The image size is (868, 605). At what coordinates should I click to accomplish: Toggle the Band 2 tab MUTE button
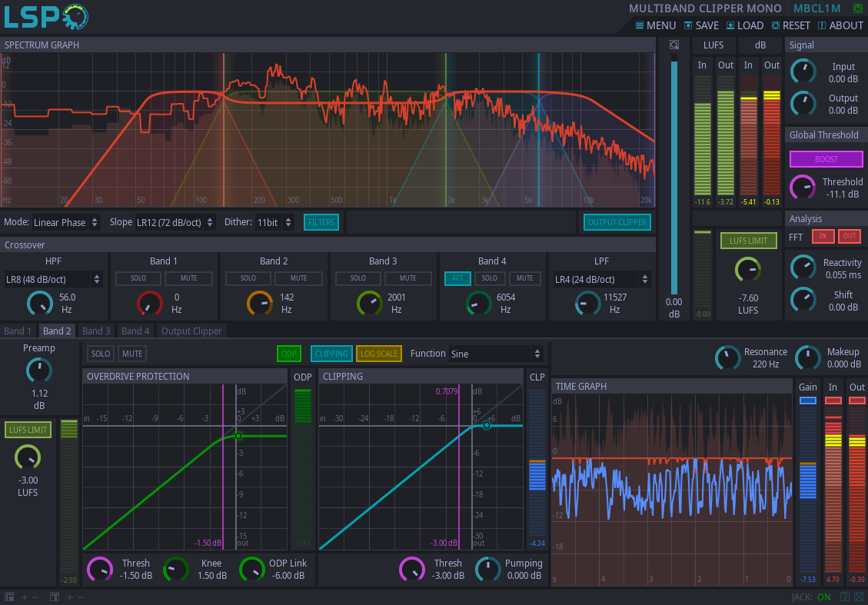tap(132, 354)
